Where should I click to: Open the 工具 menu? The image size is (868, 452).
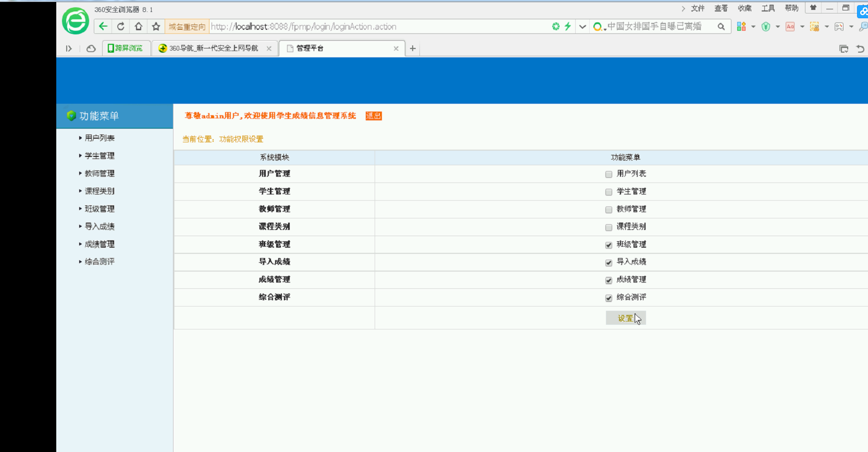tap(768, 8)
